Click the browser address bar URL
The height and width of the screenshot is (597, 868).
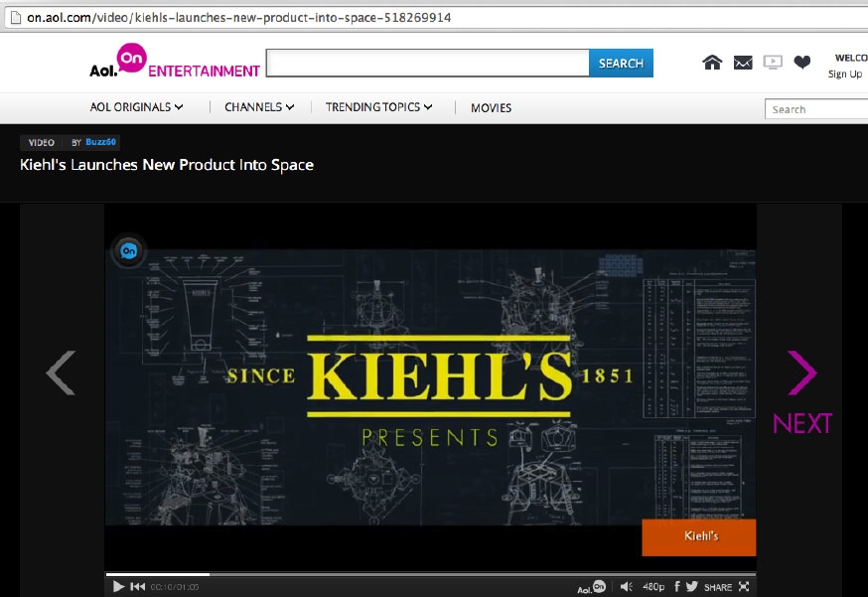coord(238,18)
